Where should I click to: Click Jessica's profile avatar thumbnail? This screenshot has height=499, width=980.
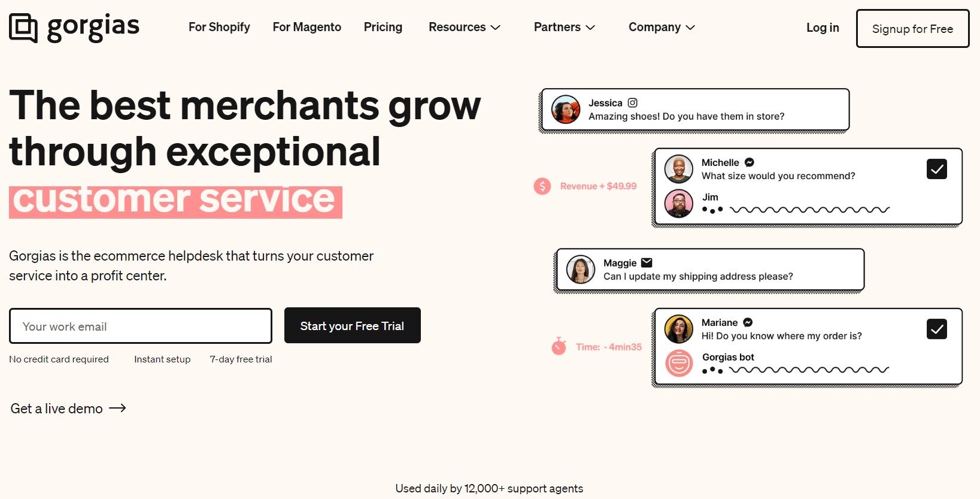(566, 110)
